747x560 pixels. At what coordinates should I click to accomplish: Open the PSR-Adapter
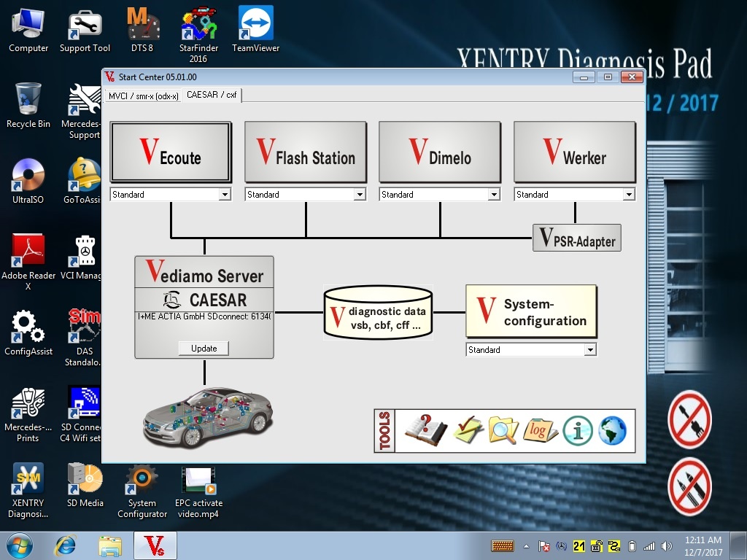(576, 238)
